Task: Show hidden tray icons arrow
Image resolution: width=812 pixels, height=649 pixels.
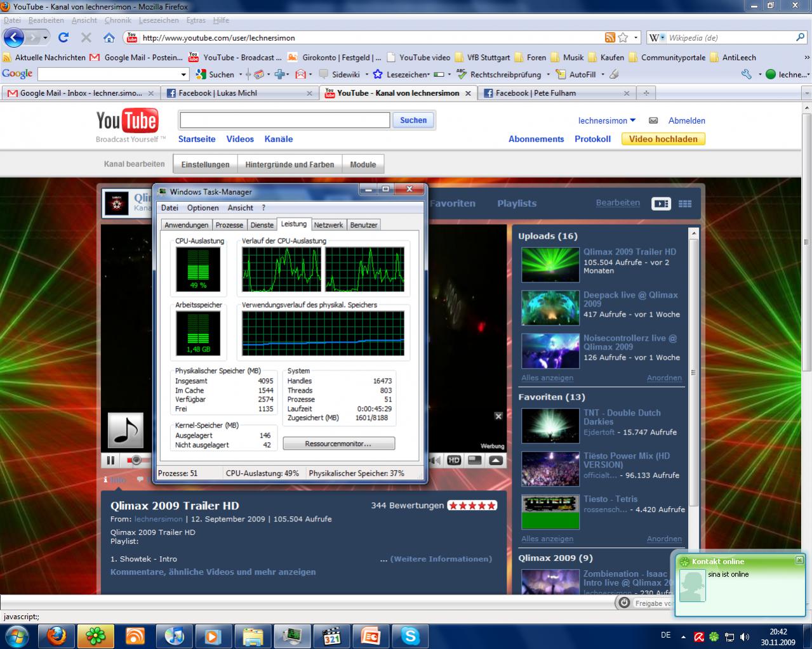Action: 684,636
